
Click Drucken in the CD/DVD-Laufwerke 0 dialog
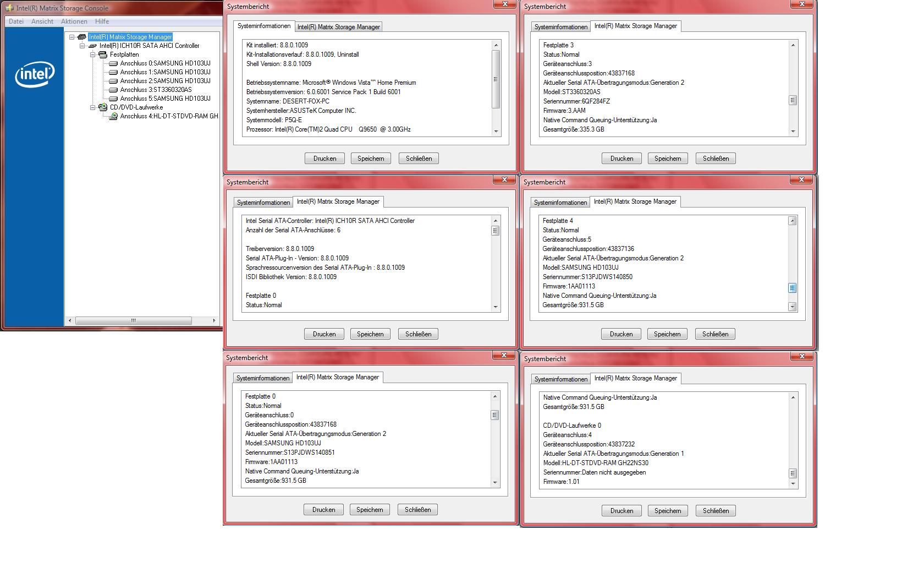click(621, 511)
